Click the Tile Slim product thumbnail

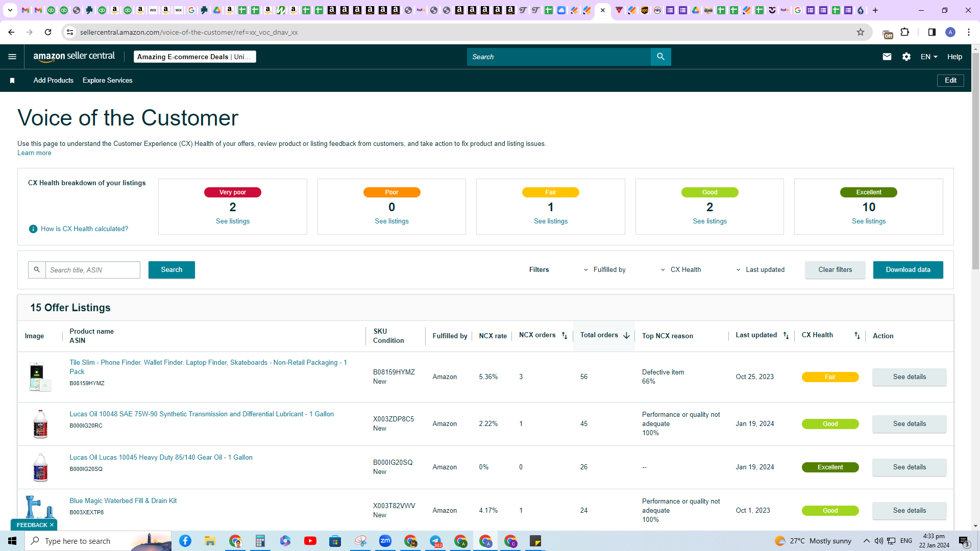40,377
